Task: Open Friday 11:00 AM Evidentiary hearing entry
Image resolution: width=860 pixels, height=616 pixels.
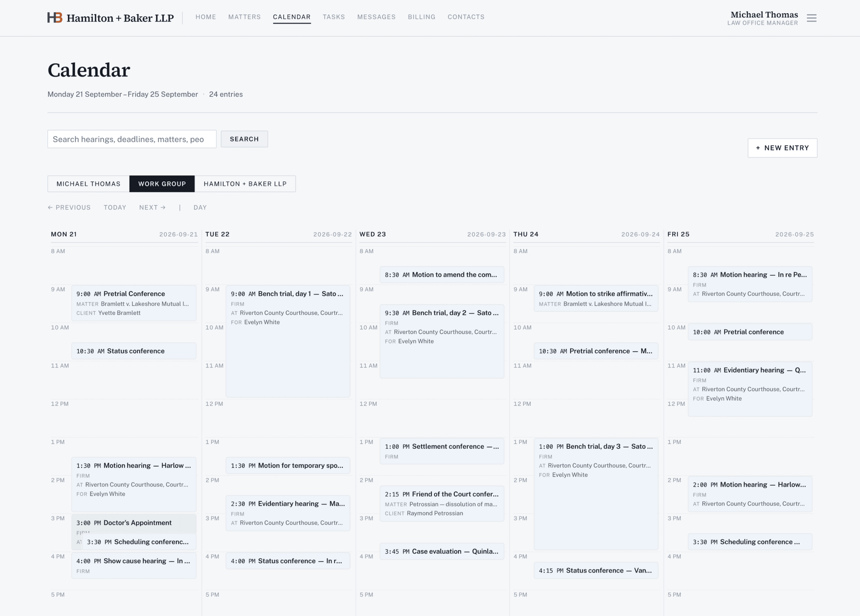Action: (749, 389)
